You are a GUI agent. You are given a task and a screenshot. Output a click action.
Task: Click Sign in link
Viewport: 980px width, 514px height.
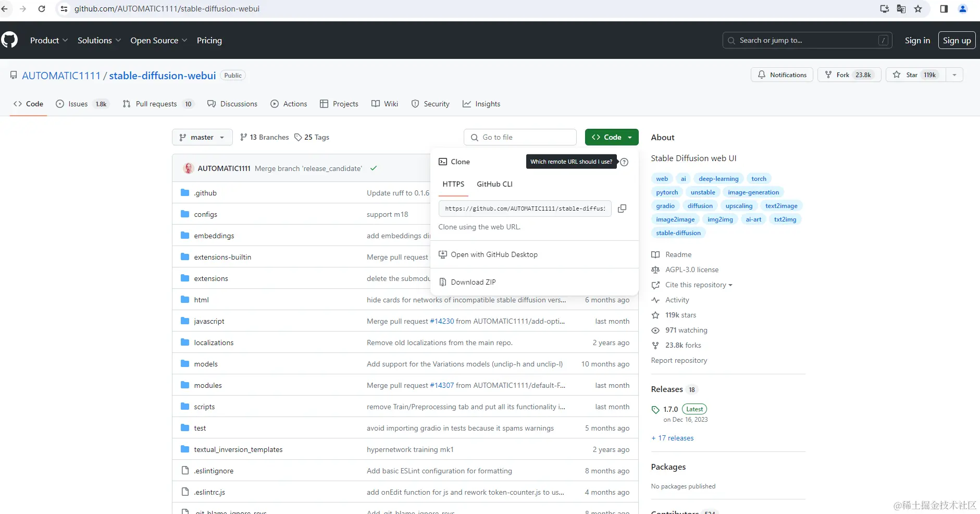[x=917, y=40]
